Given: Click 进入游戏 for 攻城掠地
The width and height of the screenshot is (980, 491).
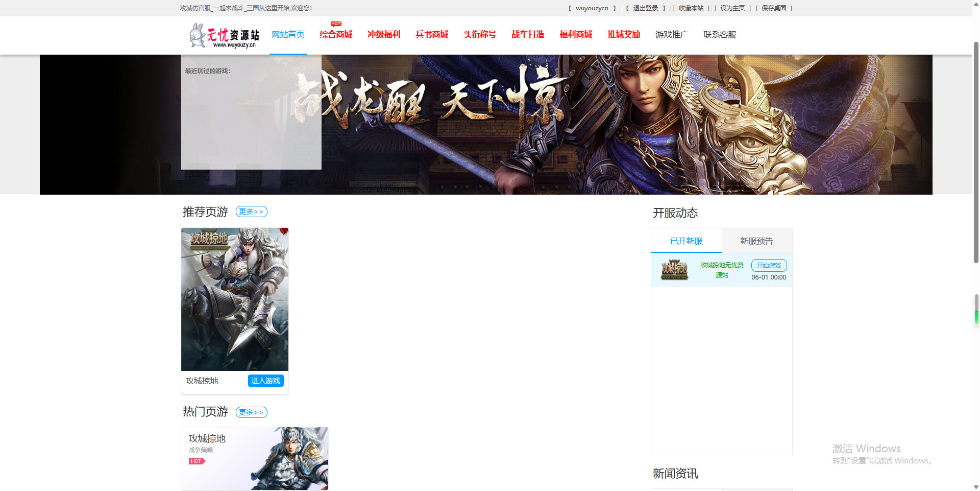Looking at the screenshot, I should pos(266,381).
